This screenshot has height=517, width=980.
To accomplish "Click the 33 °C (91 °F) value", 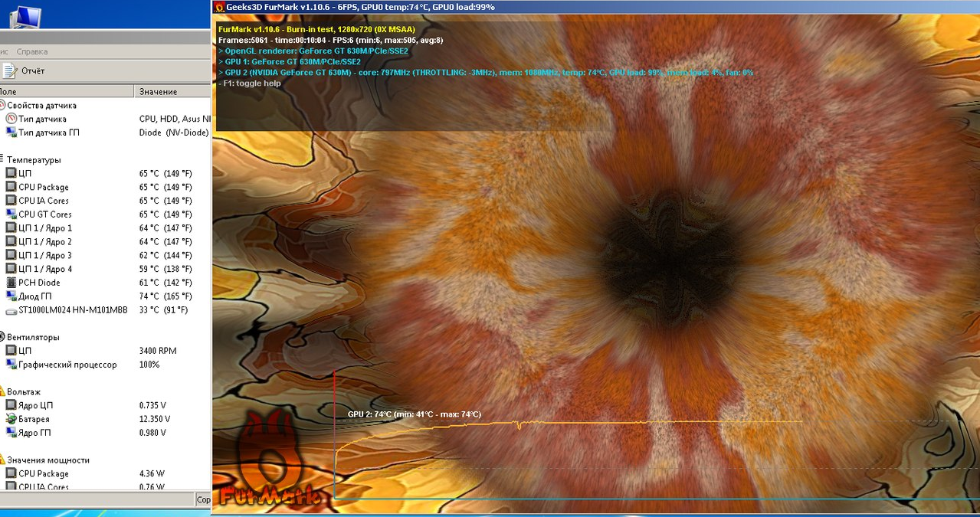I will pyautogui.click(x=163, y=310).
